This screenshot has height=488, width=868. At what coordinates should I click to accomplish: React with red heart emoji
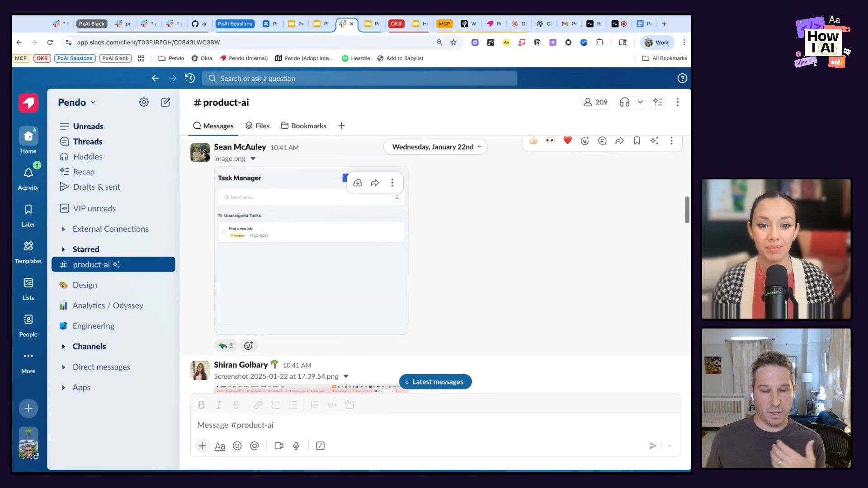[567, 141]
